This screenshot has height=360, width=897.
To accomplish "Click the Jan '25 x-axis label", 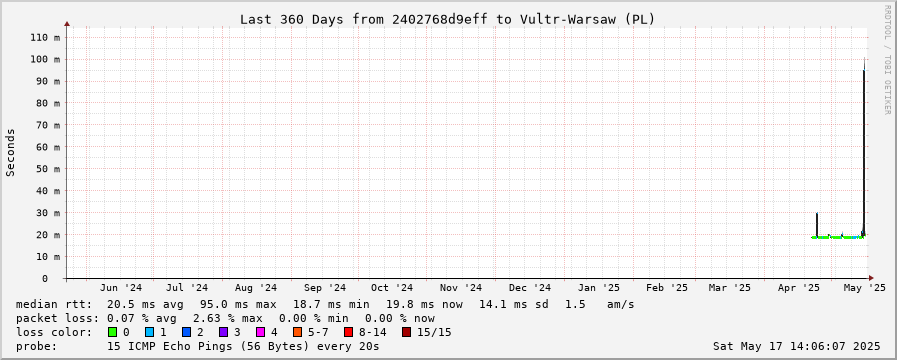I will pyautogui.click(x=598, y=288).
